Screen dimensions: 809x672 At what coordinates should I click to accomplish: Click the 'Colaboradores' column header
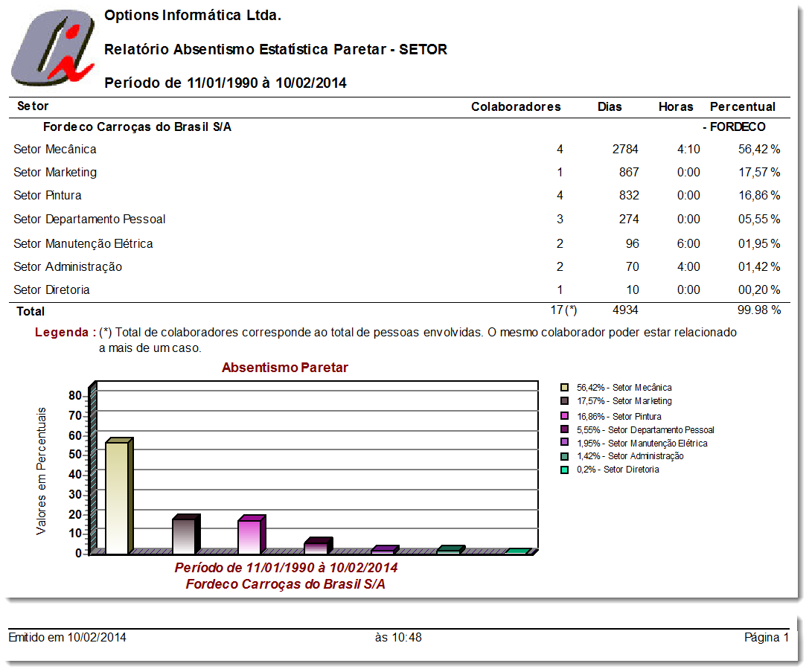pyautogui.click(x=516, y=106)
